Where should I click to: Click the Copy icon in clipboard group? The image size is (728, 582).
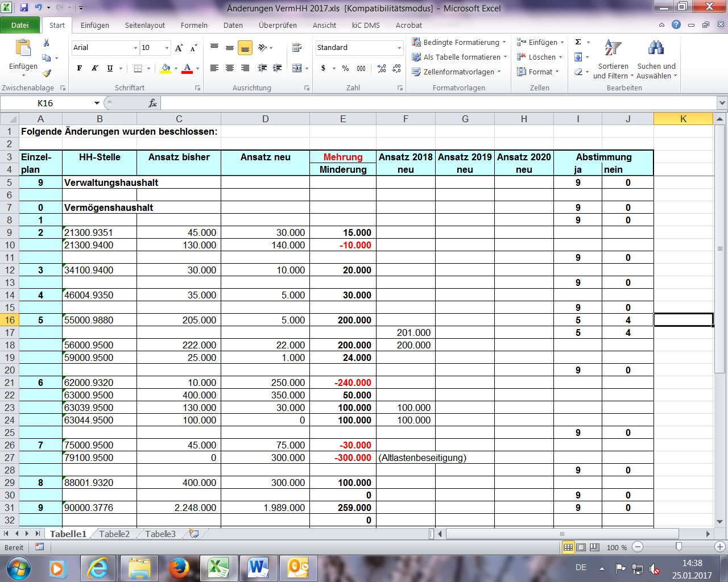pyautogui.click(x=47, y=58)
